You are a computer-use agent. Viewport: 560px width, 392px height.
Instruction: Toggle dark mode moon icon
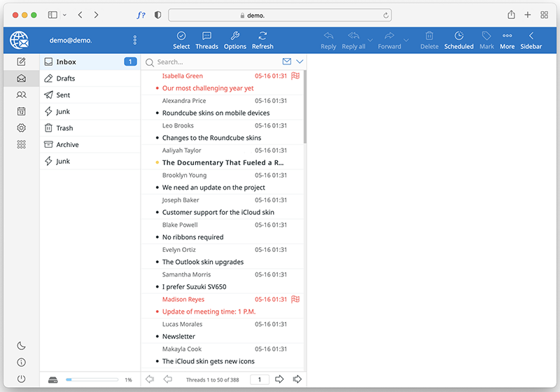click(x=21, y=346)
